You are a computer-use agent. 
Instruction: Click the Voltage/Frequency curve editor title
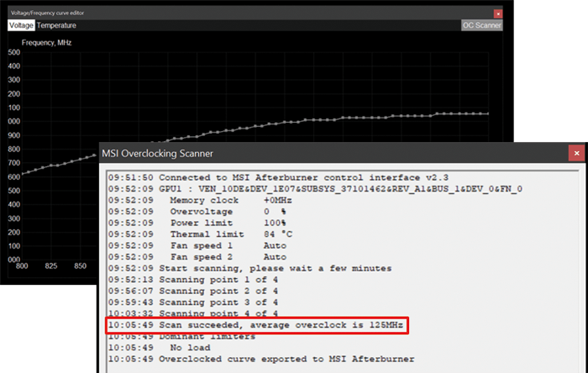coord(47,13)
